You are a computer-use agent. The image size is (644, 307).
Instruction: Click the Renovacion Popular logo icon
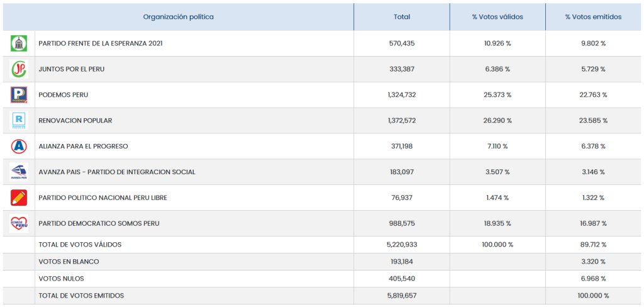click(x=19, y=120)
